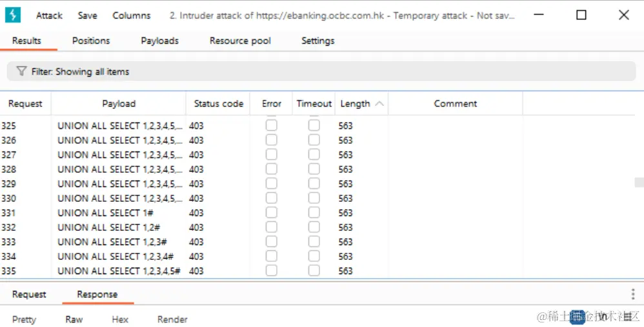The height and width of the screenshot is (327, 644).
Task: Select payload 'UNION ALL SELECT 1,2,3#'
Action: [112, 242]
